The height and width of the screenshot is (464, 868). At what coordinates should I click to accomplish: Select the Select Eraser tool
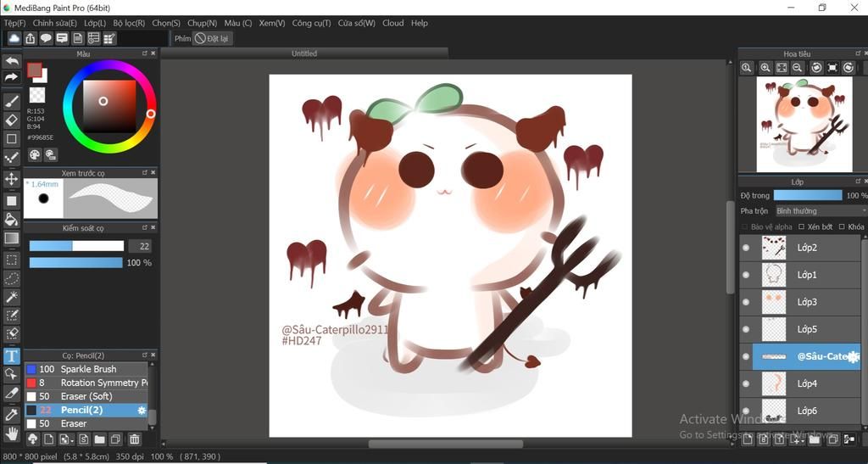[x=12, y=334]
